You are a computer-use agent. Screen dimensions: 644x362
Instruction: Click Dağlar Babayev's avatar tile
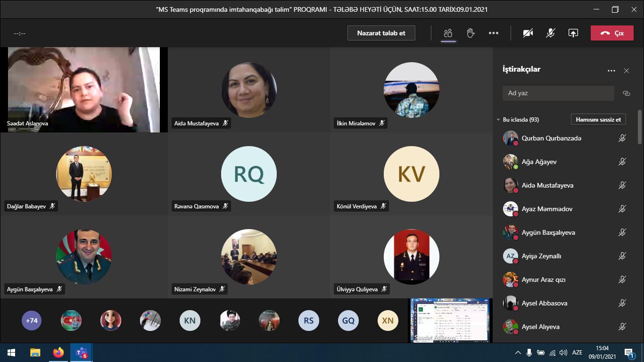point(84,174)
